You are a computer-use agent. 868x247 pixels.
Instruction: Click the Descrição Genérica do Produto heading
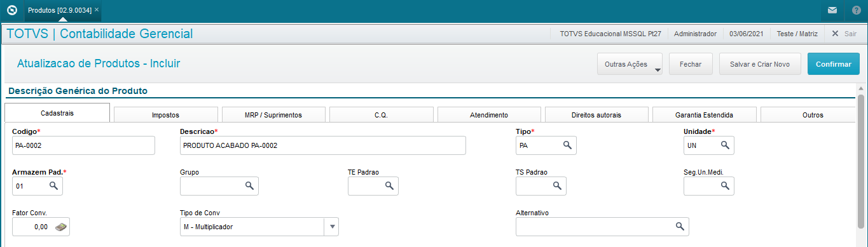point(78,91)
